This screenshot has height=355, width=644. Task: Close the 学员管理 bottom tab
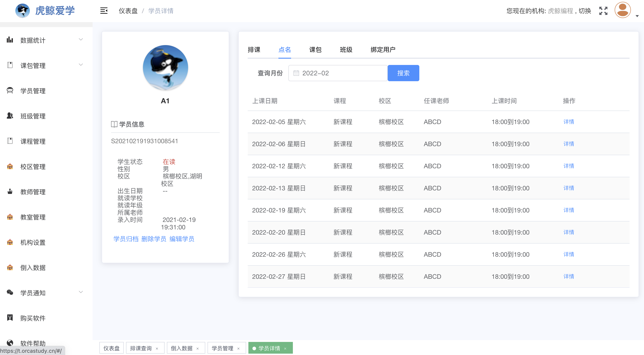[238, 348]
